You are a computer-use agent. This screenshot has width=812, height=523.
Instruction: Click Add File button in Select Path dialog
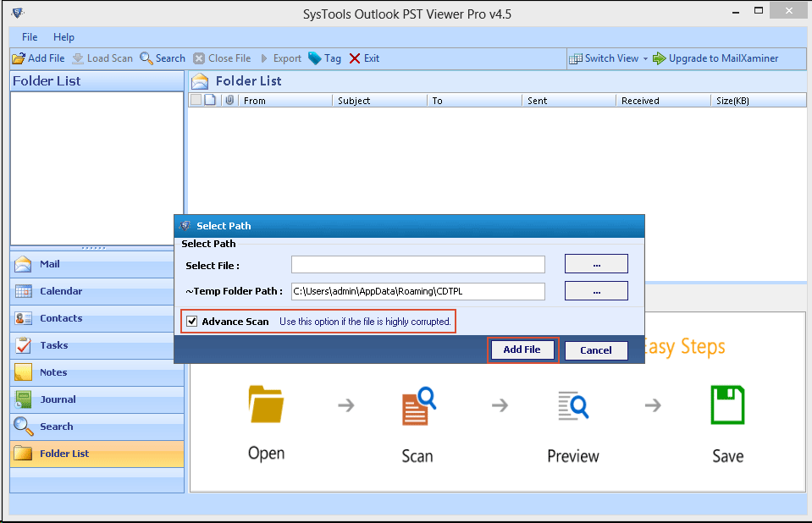[x=522, y=350]
